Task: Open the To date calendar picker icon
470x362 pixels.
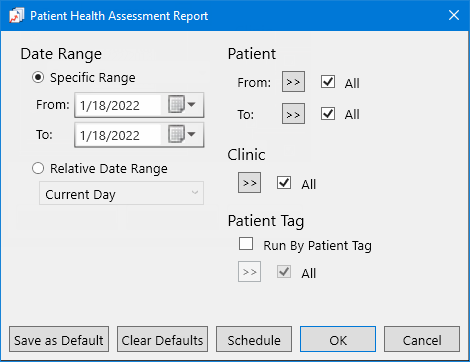Action: click(x=182, y=134)
